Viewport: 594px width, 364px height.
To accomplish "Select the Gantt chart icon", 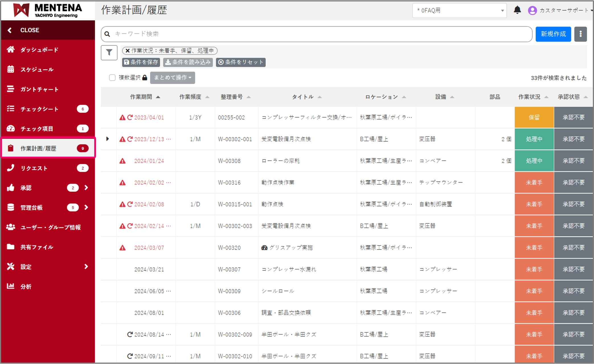I will pos(11,89).
